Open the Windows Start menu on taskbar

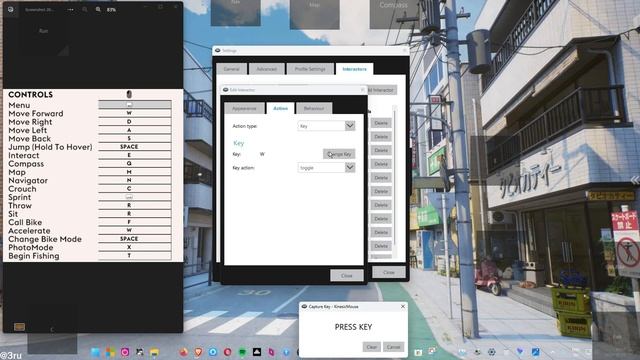click(x=95, y=352)
